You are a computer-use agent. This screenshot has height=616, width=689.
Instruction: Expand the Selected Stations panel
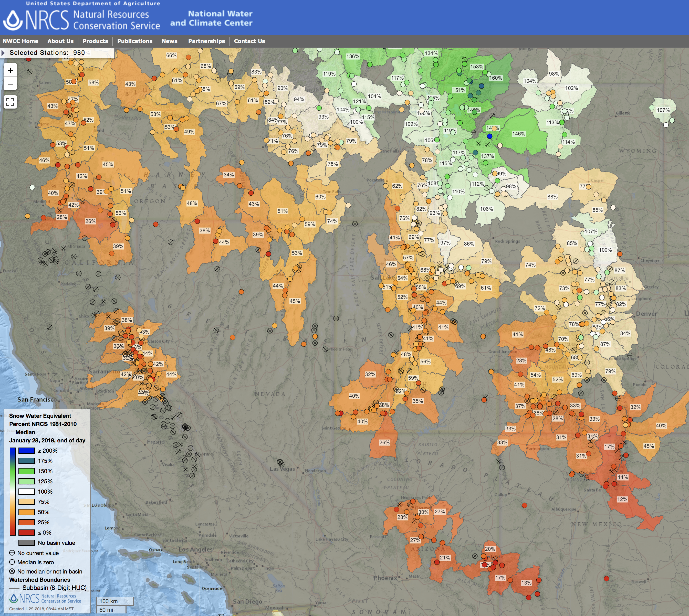(x=3, y=53)
